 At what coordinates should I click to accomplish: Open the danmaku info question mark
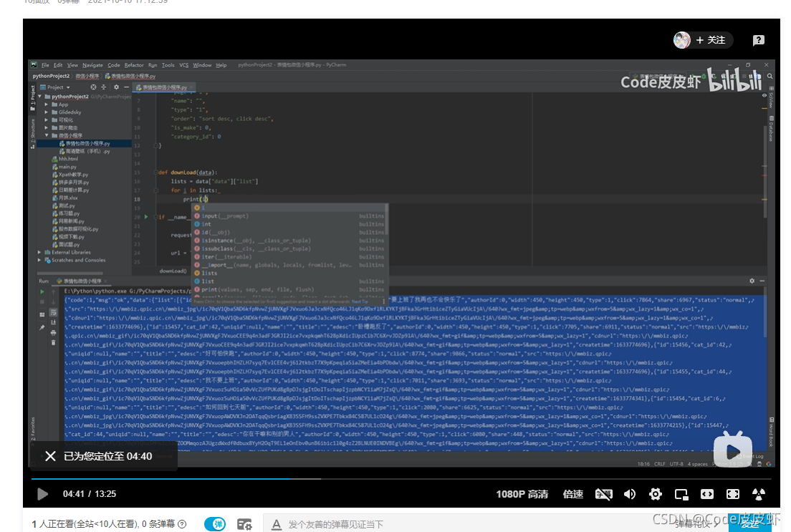[182, 524]
